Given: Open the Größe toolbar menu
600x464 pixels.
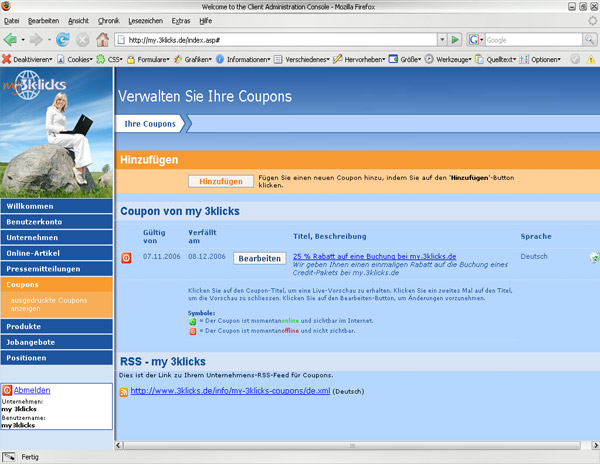Looking at the screenshot, I should tap(405, 59).
